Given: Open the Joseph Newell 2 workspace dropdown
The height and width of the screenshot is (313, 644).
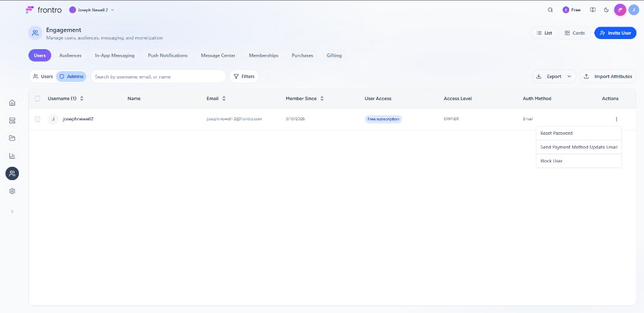Looking at the screenshot, I should (x=92, y=10).
